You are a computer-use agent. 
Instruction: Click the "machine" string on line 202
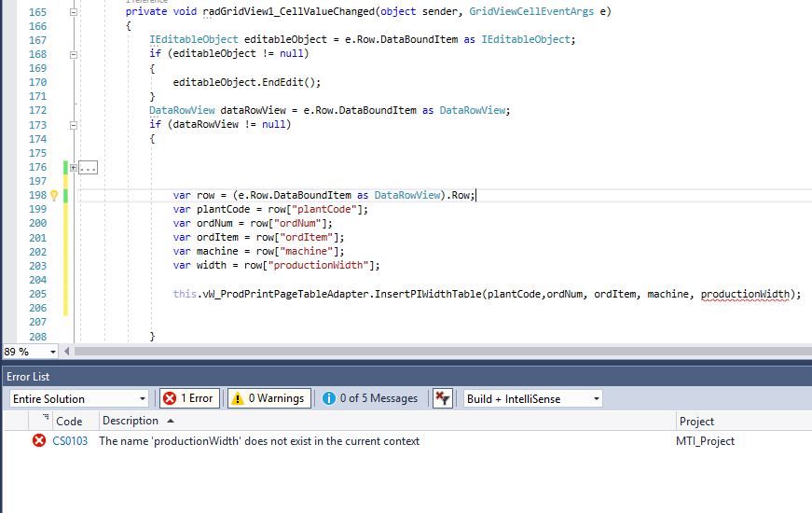tap(306, 251)
